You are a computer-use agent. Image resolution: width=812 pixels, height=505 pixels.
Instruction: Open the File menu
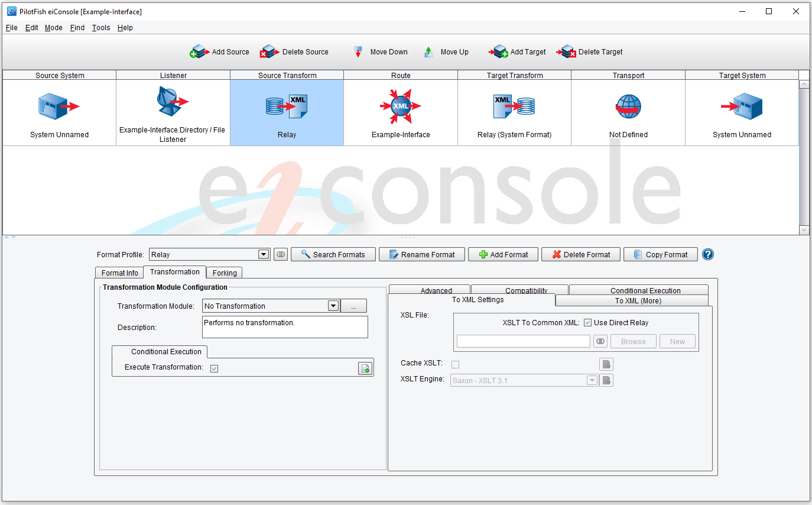[x=11, y=28]
